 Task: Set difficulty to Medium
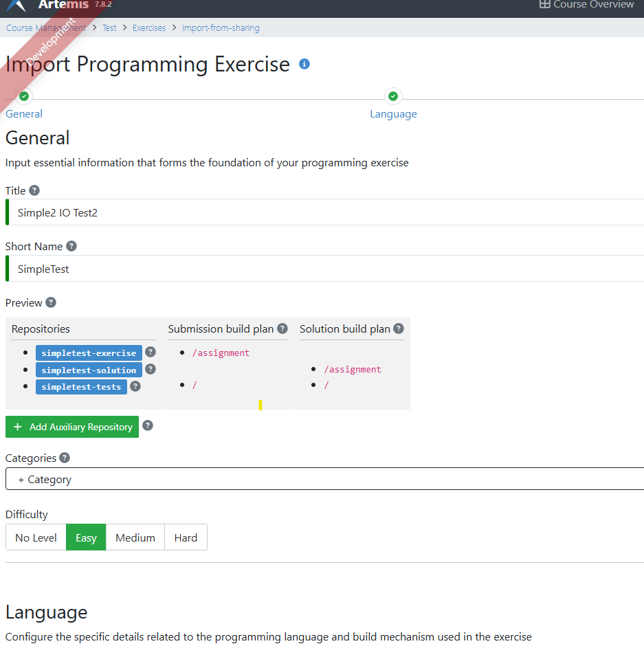click(x=135, y=537)
